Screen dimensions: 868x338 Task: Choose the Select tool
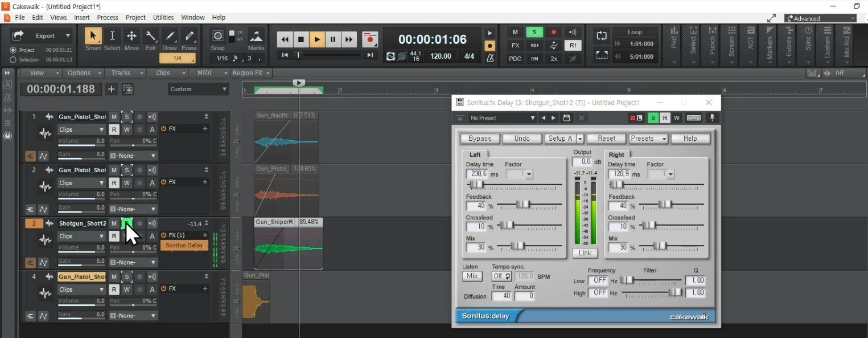pos(112,36)
